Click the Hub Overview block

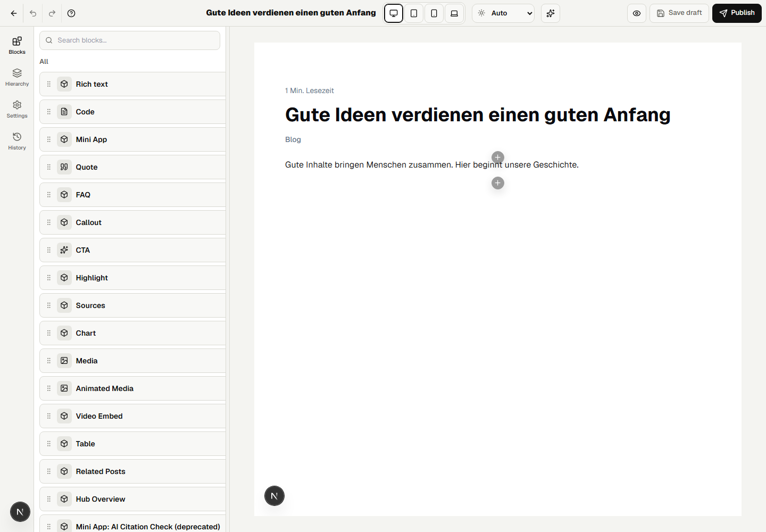tap(133, 499)
